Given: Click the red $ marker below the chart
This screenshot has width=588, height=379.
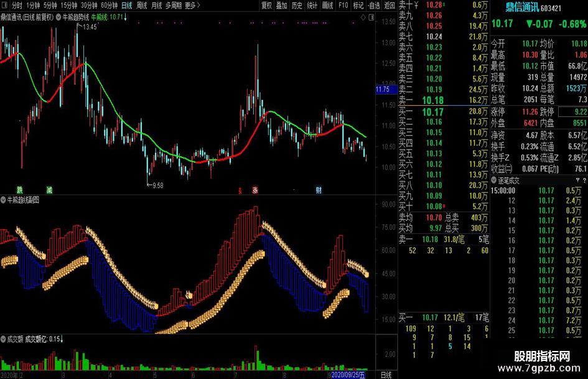Looking at the screenshot, I should pyautogui.click(x=240, y=190).
